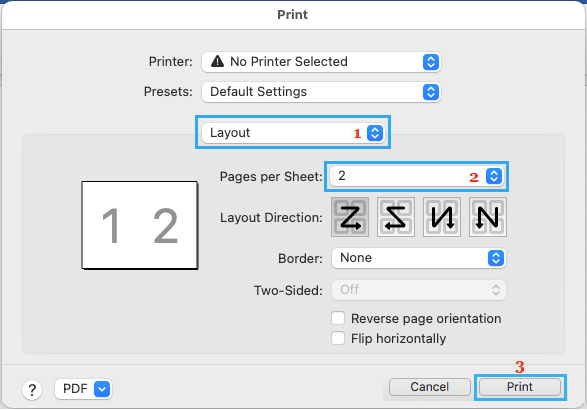Viewport: 587px width, 410px height.
Task: Open the Two-Sided Off dropdown
Action: pyautogui.click(x=419, y=290)
